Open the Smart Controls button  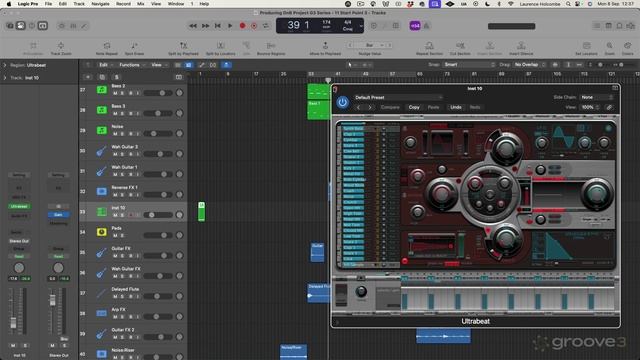(x=62, y=26)
